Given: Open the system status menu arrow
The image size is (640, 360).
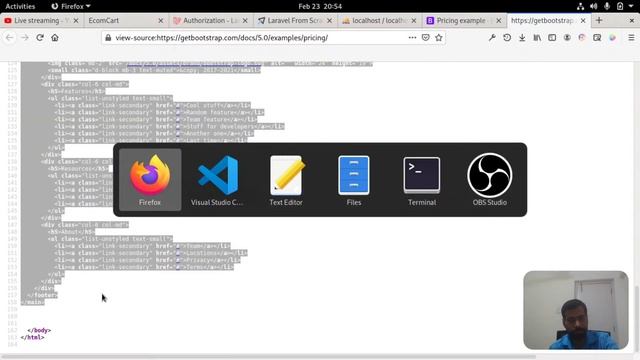Looking at the screenshot, I should tap(631, 6).
